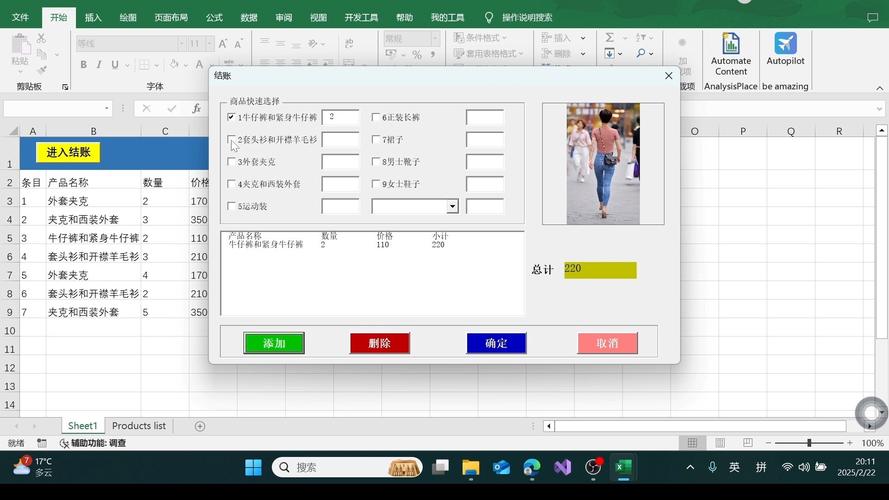
Task: Click the Underline icon in ribbon
Action: tap(115, 65)
